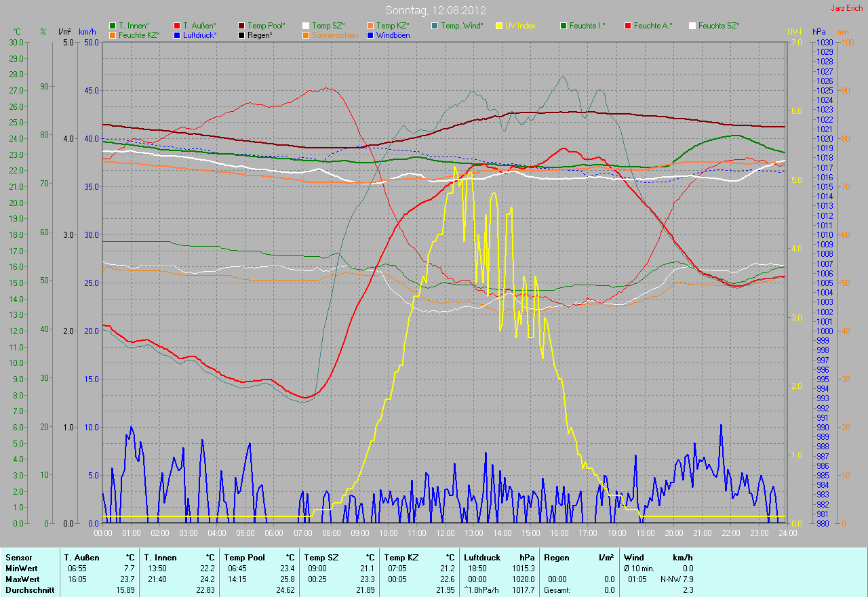Select the Temp Pool column header
Viewport: 868px width, 597px height.
(244, 558)
